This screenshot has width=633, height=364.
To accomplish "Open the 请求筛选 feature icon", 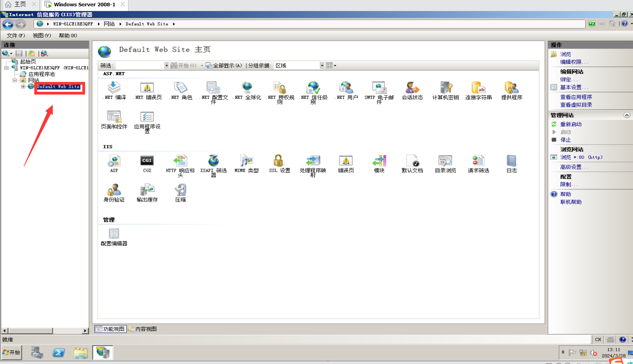I will click(479, 163).
